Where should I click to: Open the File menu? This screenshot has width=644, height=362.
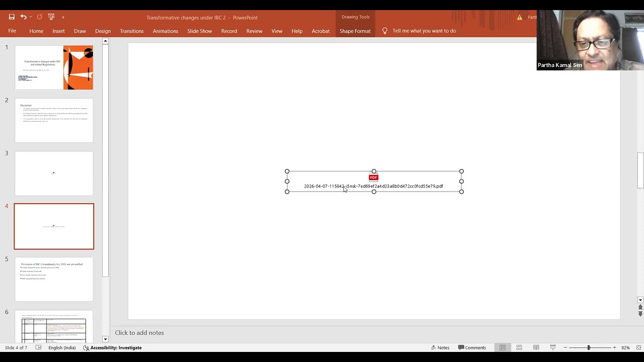(x=12, y=31)
